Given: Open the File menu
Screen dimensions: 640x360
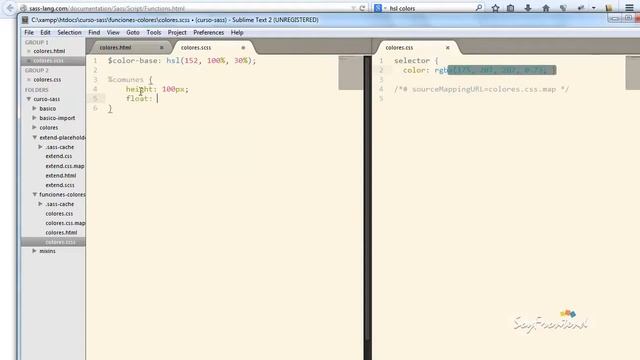Looking at the screenshot, I should pyautogui.click(x=29, y=33).
